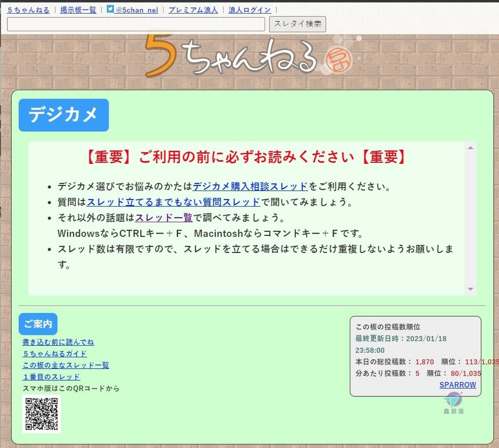The image size is (499, 448).
Task: Open the 5ちゃんねる top navigation link
Action: coord(29,10)
